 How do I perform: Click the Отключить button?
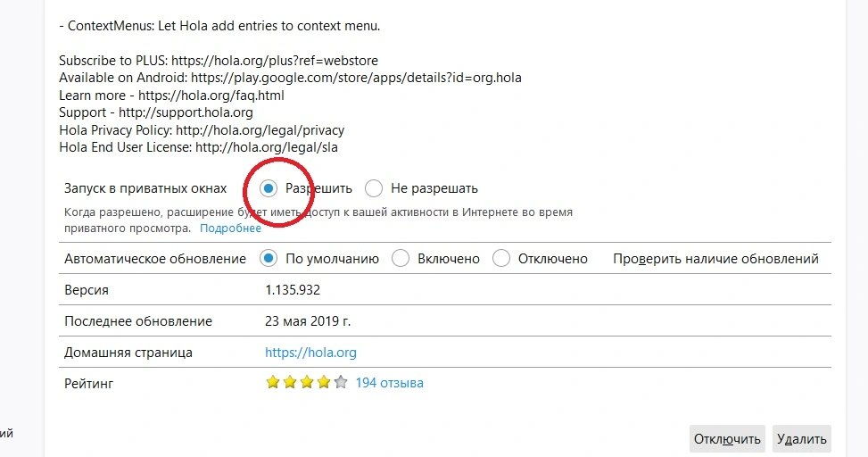(x=727, y=439)
